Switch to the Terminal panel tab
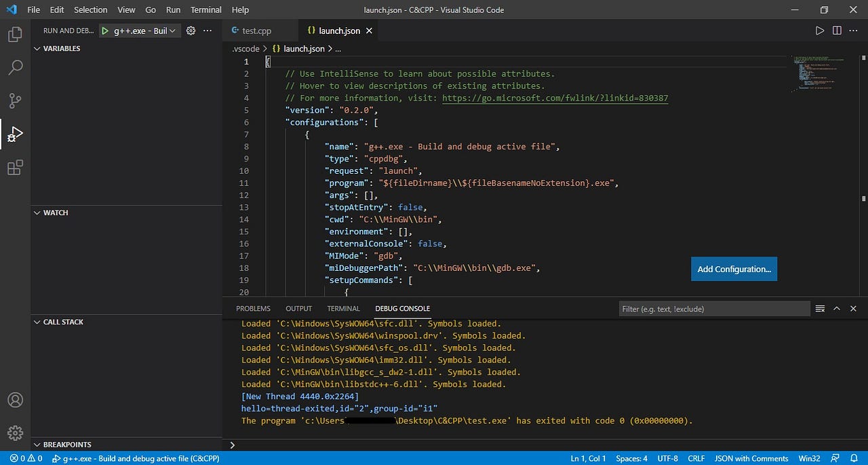868x465 pixels. (343, 308)
